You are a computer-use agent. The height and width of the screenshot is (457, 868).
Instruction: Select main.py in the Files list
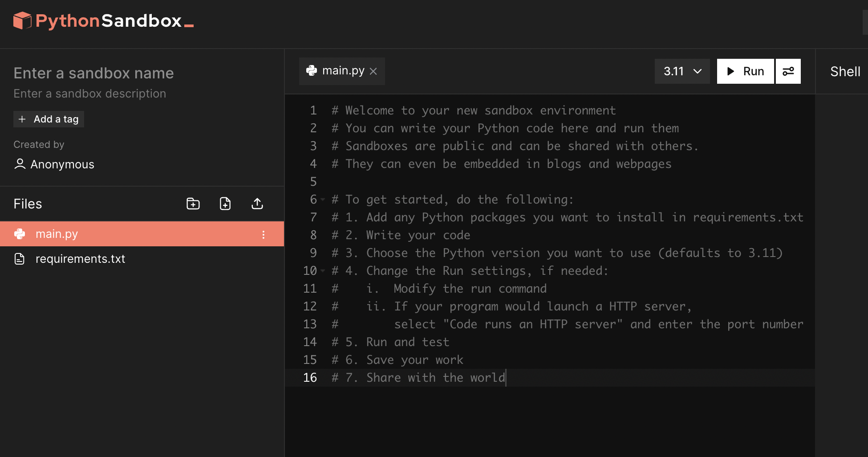click(57, 234)
